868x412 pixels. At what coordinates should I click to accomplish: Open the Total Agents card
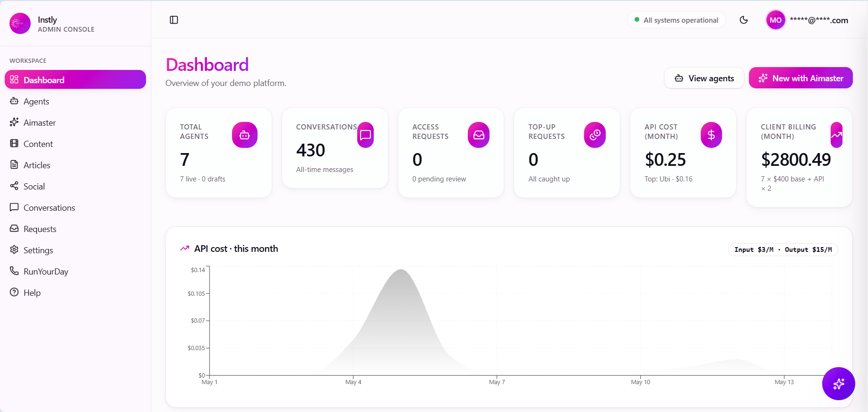(219, 153)
